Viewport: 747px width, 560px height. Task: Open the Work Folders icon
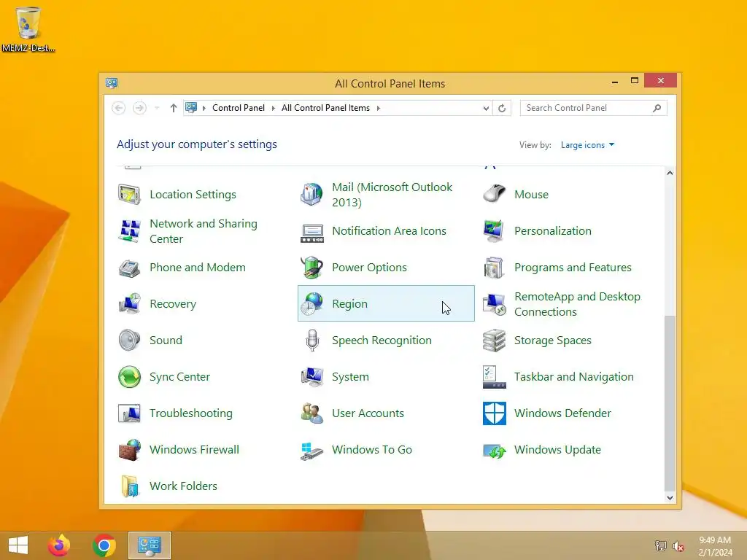pyautogui.click(x=129, y=486)
